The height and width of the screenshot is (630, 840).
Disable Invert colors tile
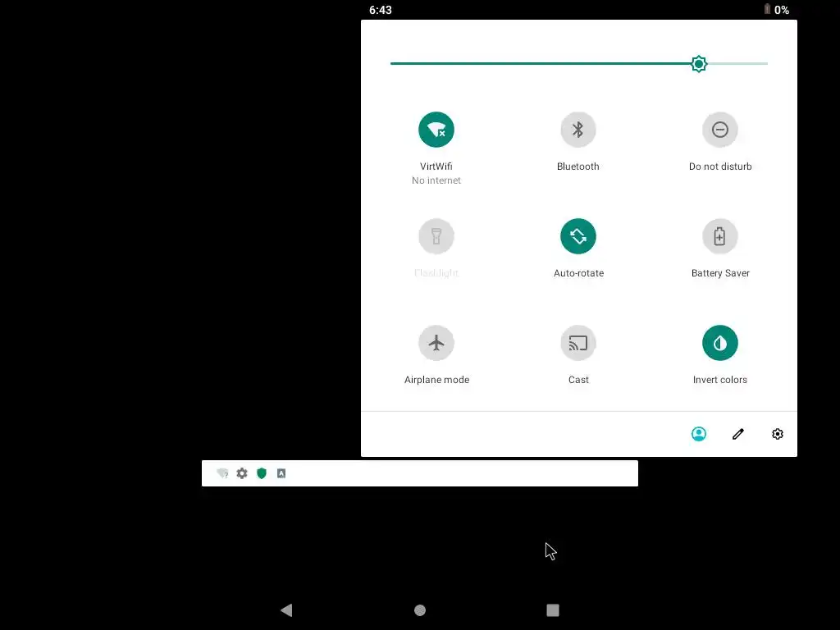point(720,343)
